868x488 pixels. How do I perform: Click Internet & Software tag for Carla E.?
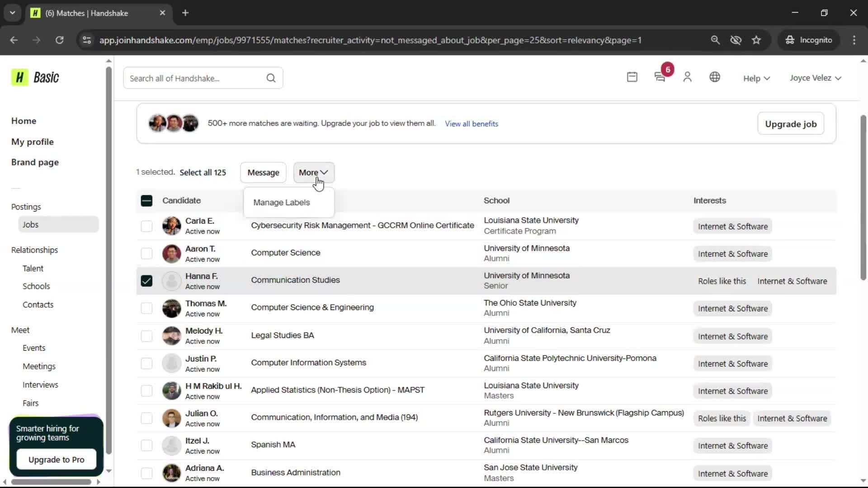(x=733, y=226)
